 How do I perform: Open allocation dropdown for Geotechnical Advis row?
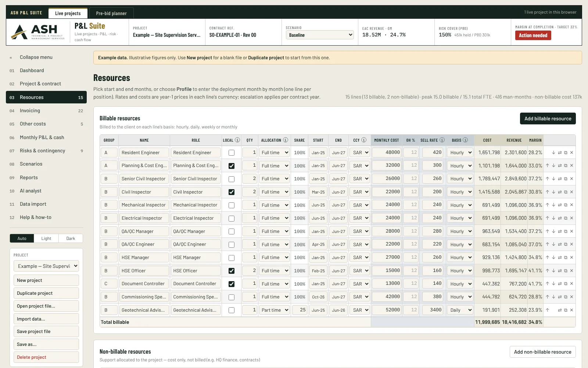click(x=275, y=310)
